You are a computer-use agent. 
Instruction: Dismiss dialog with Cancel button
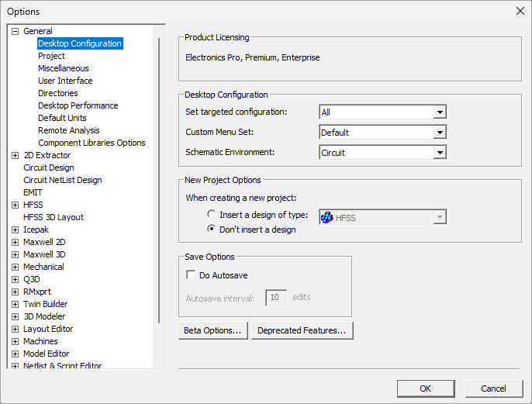(x=494, y=388)
